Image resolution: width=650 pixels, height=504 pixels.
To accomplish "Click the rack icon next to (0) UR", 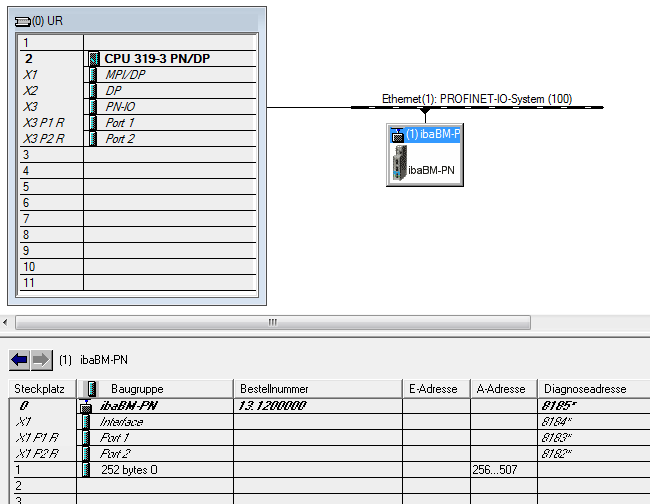I will pos(22,22).
